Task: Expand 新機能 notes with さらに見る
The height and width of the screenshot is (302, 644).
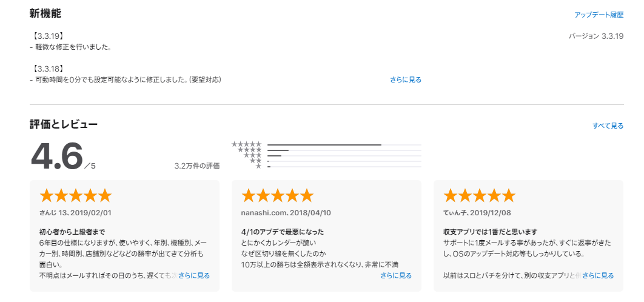Action: click(405, 79)
